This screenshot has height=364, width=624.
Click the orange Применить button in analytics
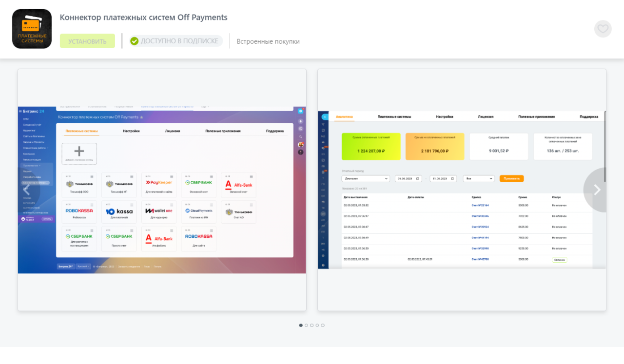(511, 179)
